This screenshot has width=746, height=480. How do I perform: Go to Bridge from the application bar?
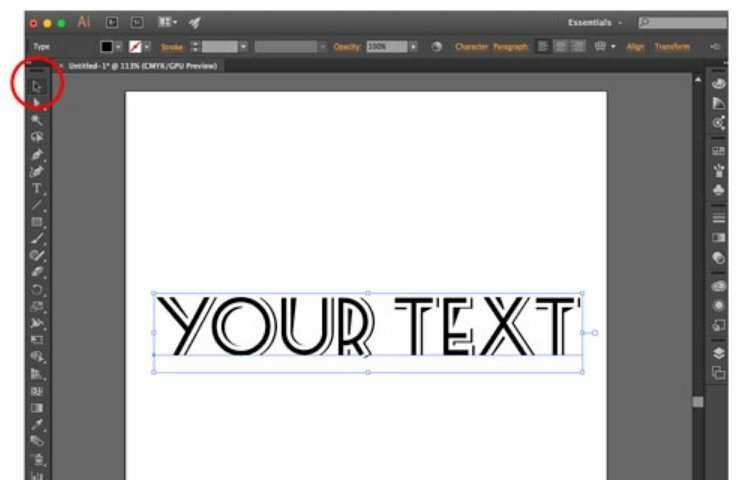click(112, 22)
